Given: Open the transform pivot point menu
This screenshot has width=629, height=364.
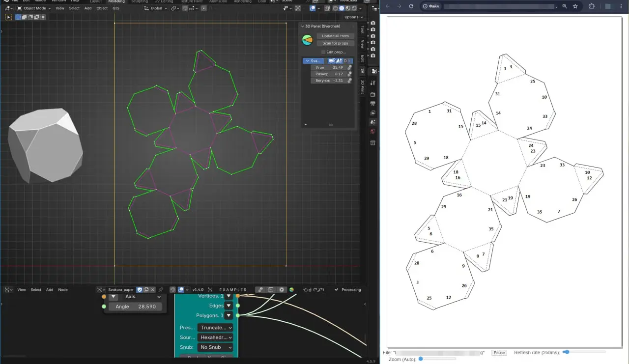Looking at the screenshot, I should (175, 8).
